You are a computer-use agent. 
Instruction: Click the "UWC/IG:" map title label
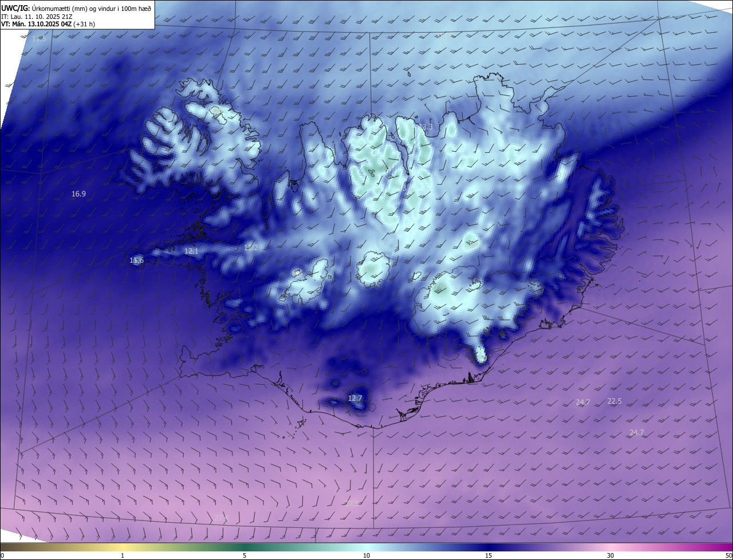[15, 7]
